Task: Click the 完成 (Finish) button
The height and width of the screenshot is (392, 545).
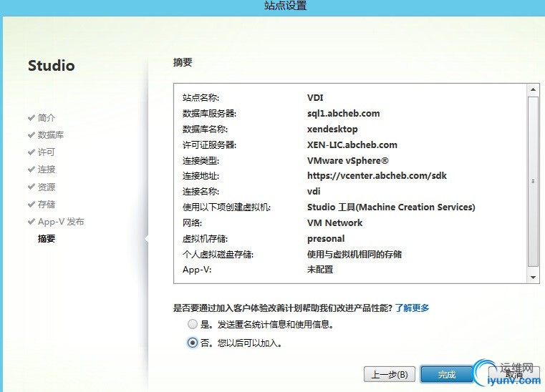Action: [x=446, y=375]
